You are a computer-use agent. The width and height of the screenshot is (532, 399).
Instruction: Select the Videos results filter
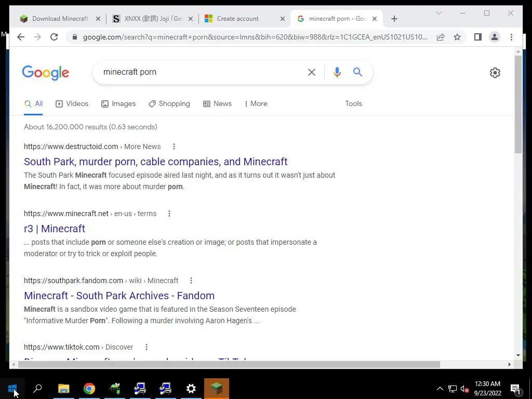72,104
